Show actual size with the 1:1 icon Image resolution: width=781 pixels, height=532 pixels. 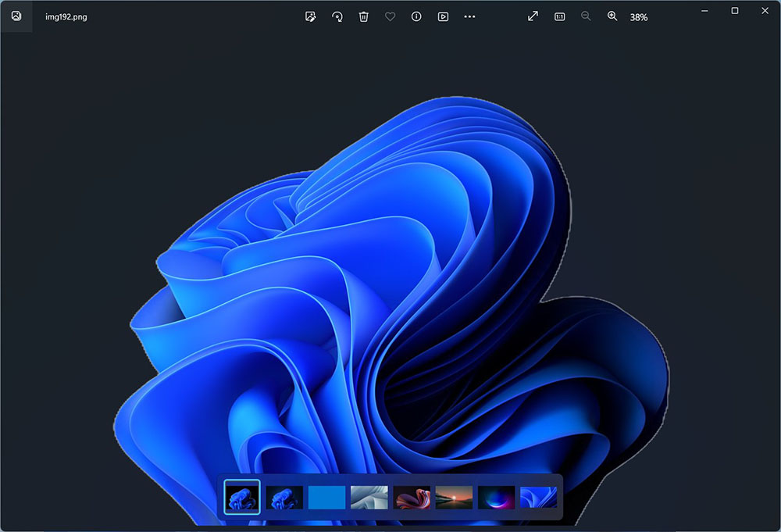point(559,16)
